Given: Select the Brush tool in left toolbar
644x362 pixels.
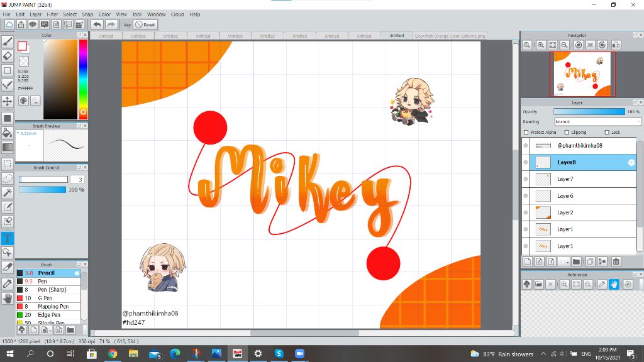Looking at the screenshot, I should pyautogui.click(x=8, y=41).
